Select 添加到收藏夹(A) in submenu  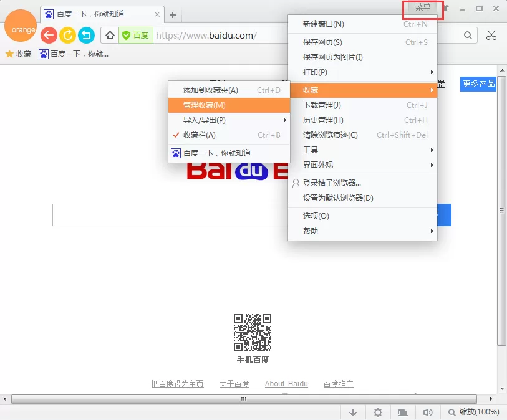(229, 90)
